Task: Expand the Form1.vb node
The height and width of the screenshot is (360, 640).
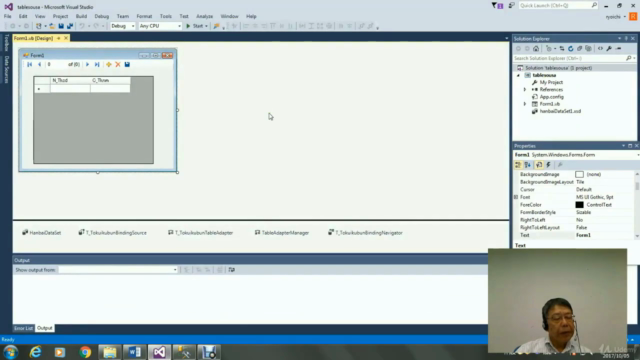Action: coord(525,104)
